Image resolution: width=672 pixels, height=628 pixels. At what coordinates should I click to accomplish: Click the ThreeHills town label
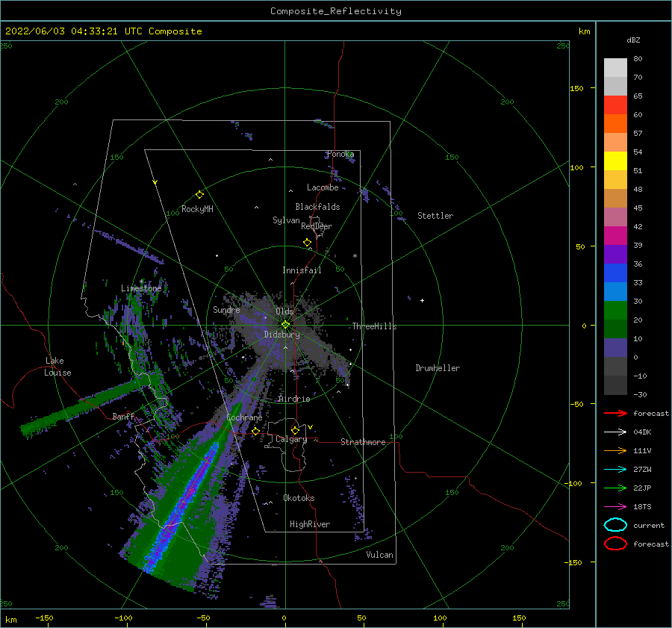coord(374,326)
